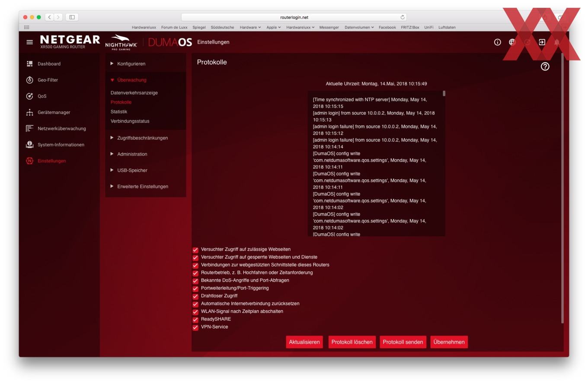The image size is (588, 384).
Task: Open the Spiegel bookmark
Action: tap(199, 27)
